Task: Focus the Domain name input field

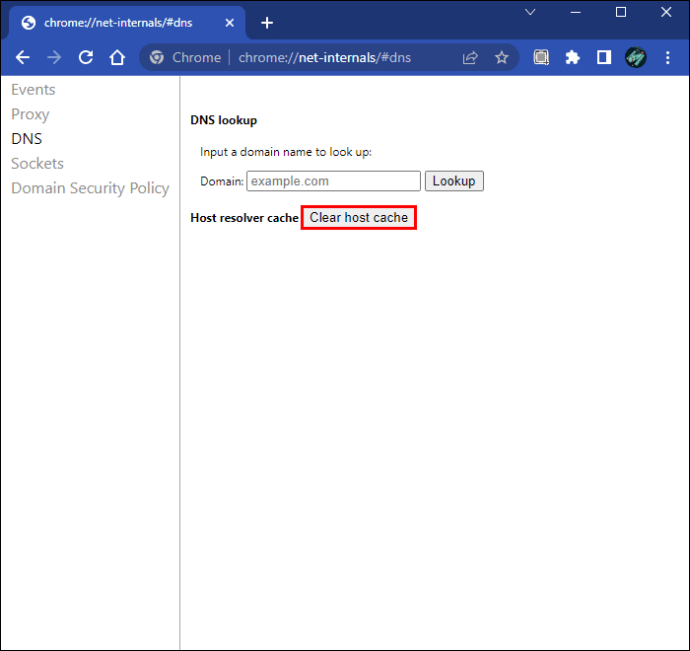Action: click(x=333, y=181)
